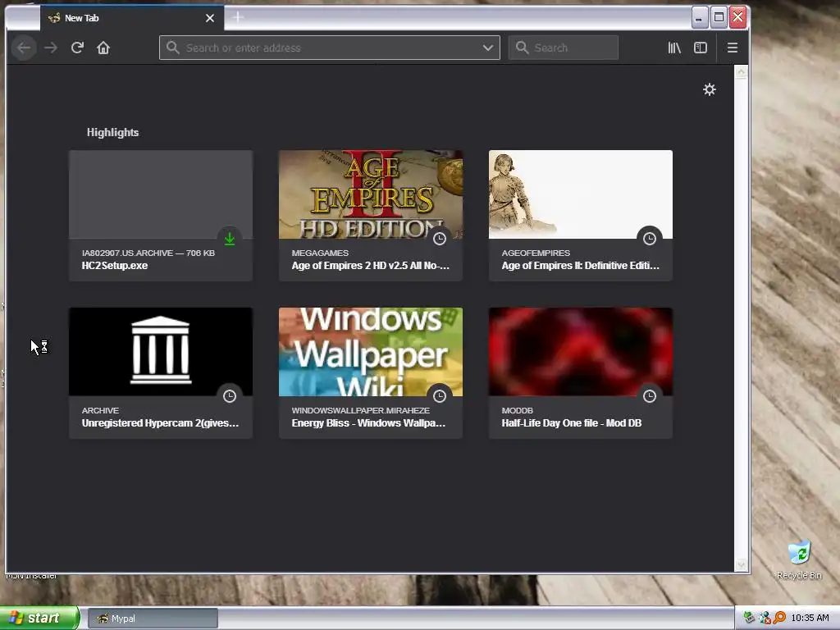Open a new tab with plus button
Image resolution: width=840 pixels, height=630 pixels.
point(238,18)
